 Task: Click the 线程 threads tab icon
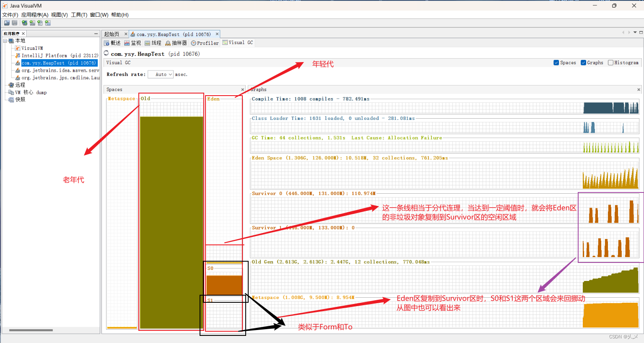pos(148,43)
